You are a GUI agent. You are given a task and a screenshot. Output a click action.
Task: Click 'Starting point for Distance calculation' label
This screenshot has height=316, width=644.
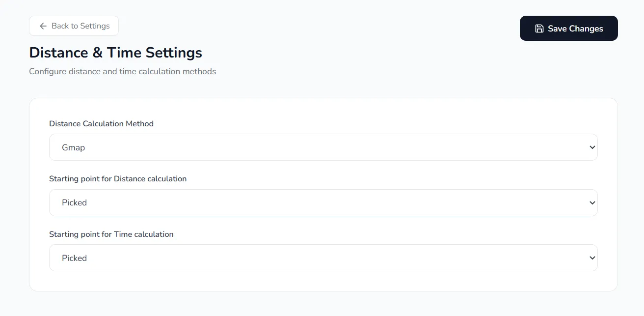(118, 179)
